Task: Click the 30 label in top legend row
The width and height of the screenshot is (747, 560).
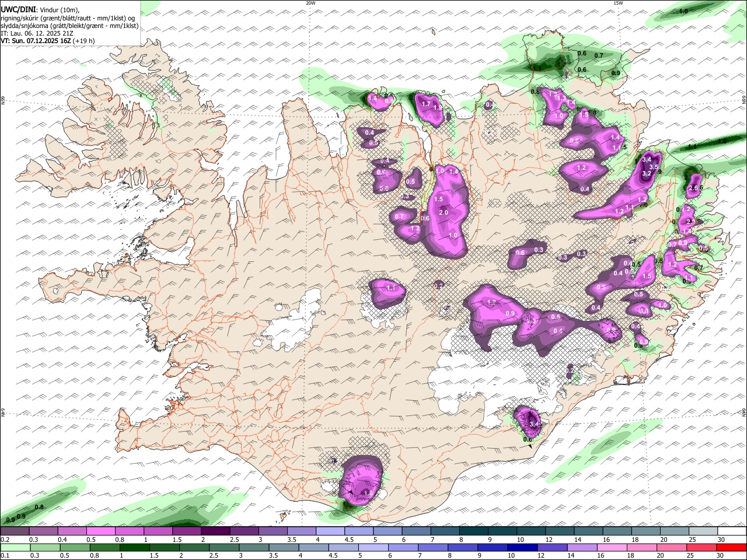Action: pos(721,540)
